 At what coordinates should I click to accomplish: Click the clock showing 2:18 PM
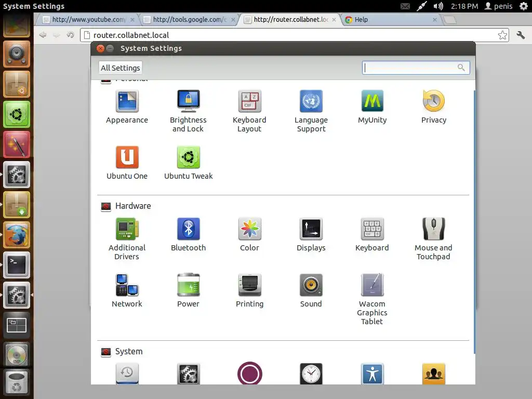[x=464, y=6]
